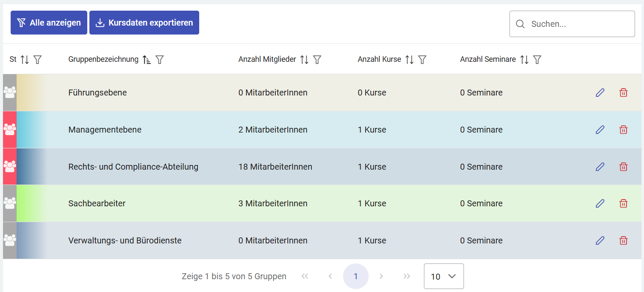The image size is (644, 292).
Task: Delete the Sachbearbeiter group via the trash icon
Action: point(623,203)
